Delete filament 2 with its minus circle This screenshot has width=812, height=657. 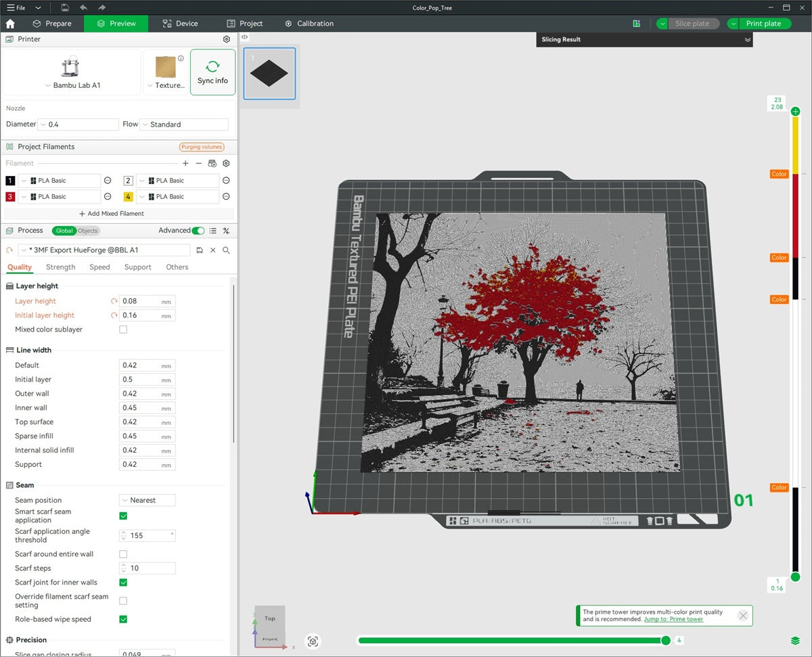point(226,181)
